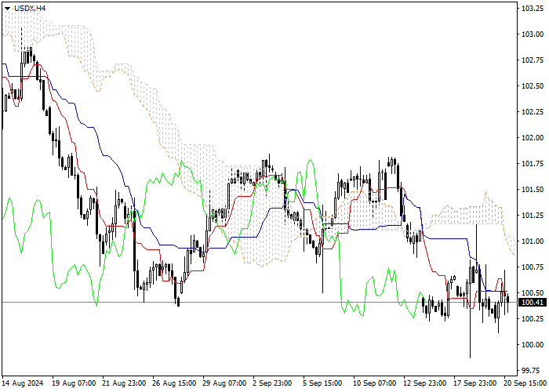Click the 10 Sep 07:00 time label
Image resolution: width=549 pixels, height=392 pixels.
coord(375,383)
